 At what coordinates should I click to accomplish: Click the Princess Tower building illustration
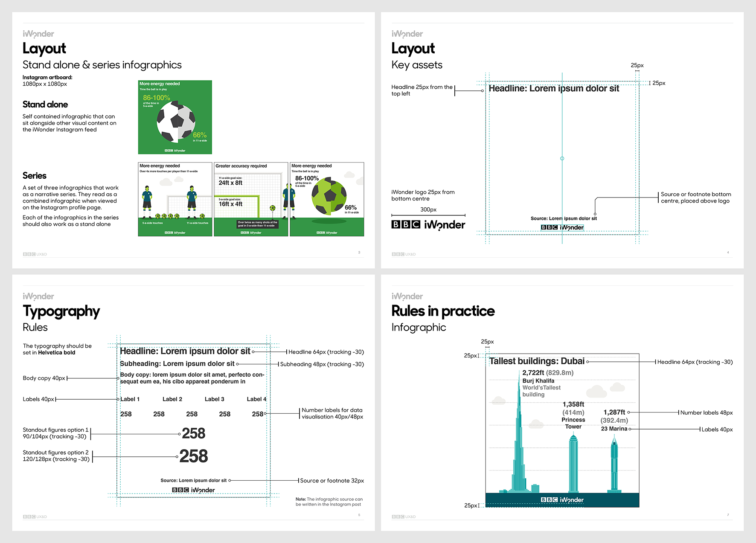573,463
